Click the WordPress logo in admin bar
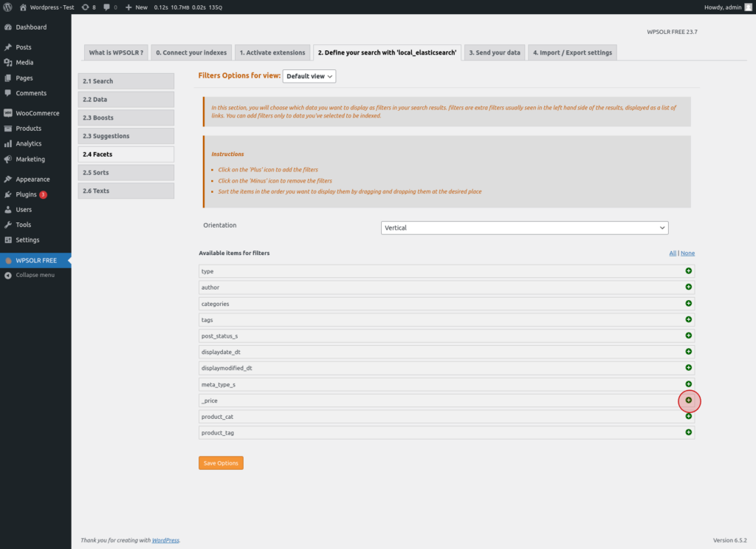 (x=7, y=7)
